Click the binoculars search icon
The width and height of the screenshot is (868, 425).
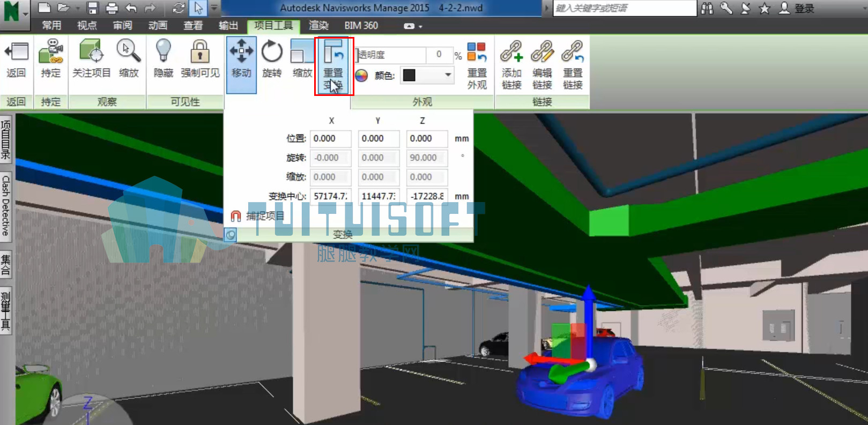[707, 8]
